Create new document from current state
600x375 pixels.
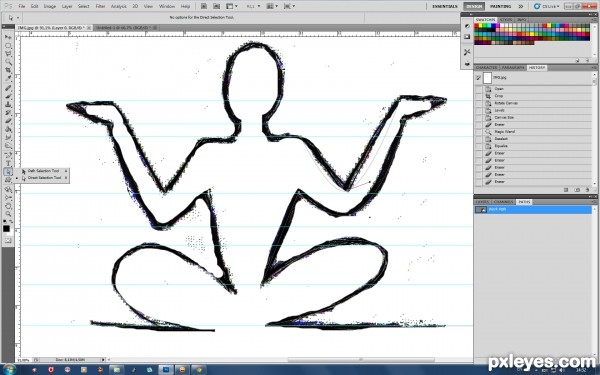click(566, 190)
